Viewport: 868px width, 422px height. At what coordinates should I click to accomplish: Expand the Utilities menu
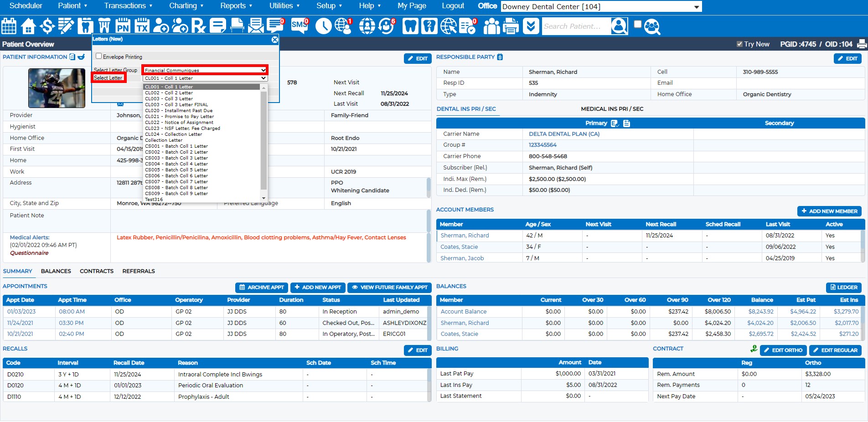[x=284, y=5]
